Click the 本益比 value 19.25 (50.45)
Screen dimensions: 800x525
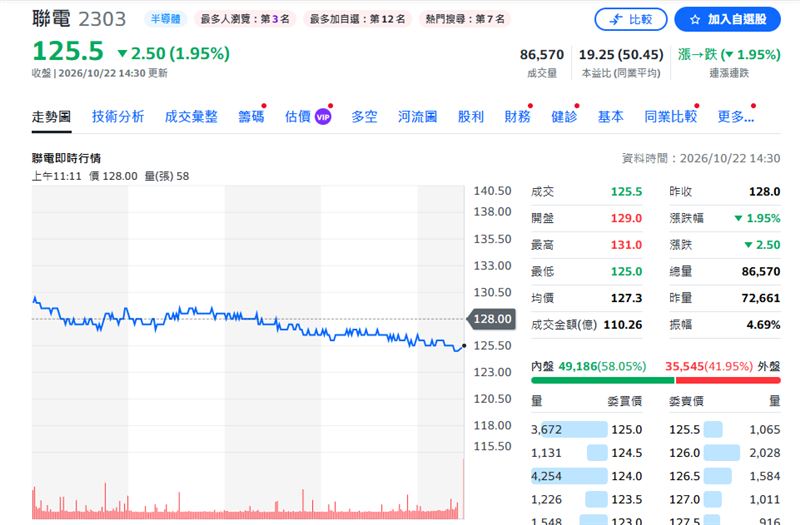click(621, 55)
